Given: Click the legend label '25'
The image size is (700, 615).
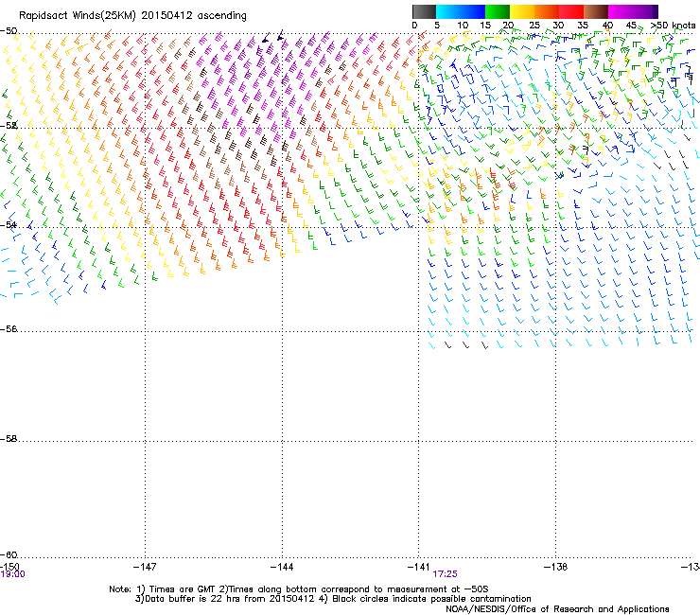Looking at the screenshot, I should (534, 26).
